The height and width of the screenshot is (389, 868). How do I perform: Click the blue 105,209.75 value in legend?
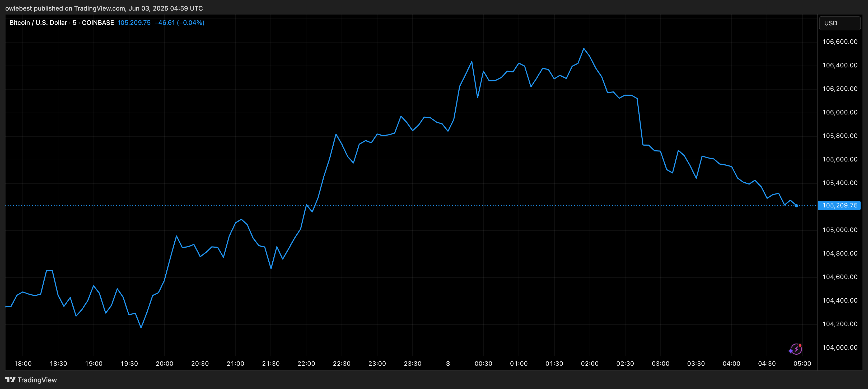pyautogui.click(x=134, y=22)
